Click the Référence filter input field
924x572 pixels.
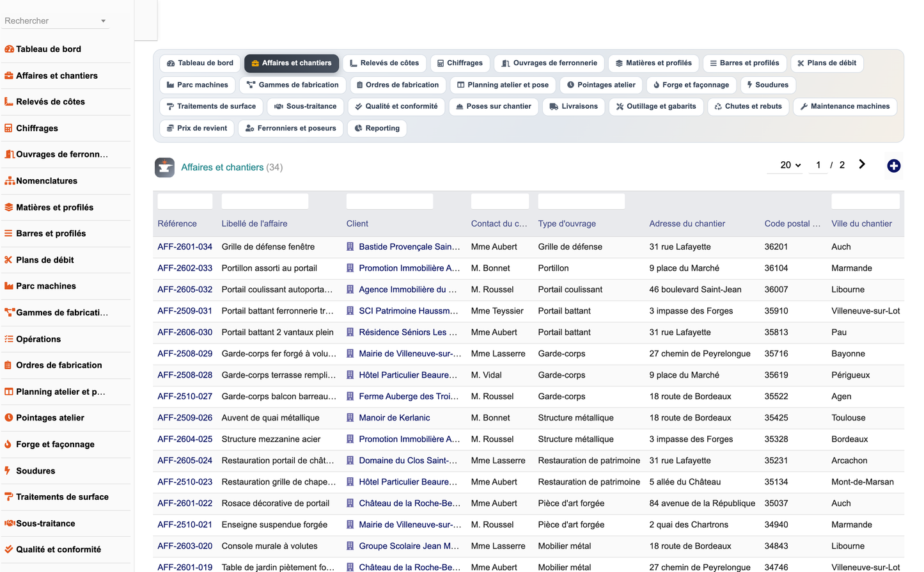(185, 202)
